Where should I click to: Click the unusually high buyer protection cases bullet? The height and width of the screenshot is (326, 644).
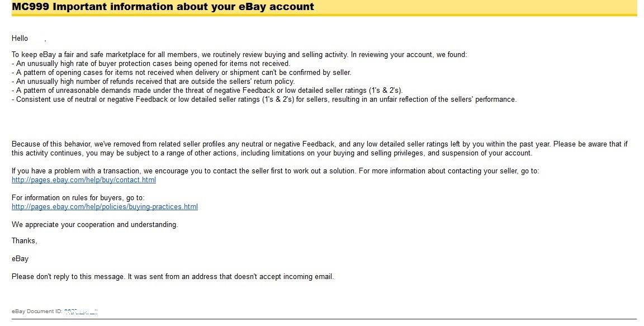(151, 64)
